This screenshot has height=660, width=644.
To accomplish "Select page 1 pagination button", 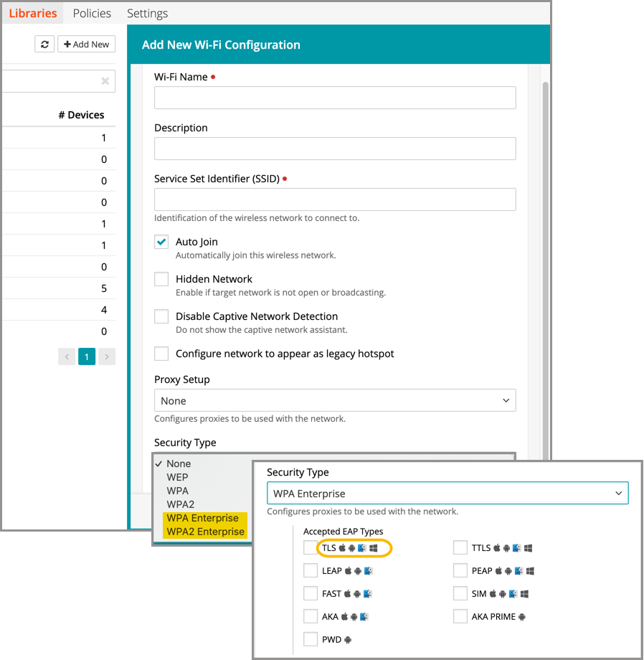I will coord(87,357).
